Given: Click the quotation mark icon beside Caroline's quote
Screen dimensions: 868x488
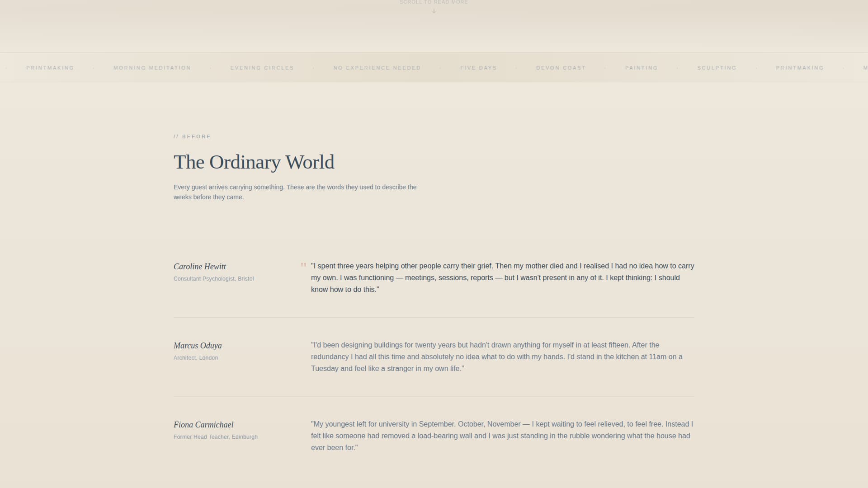Looking at the screenshot, I should tap(303, 265).
